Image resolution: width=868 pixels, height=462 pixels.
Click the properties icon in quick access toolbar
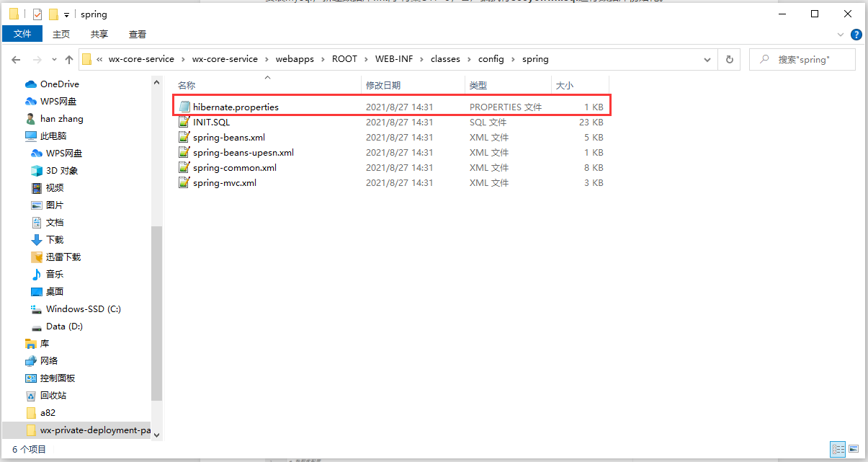pos(37,14)
